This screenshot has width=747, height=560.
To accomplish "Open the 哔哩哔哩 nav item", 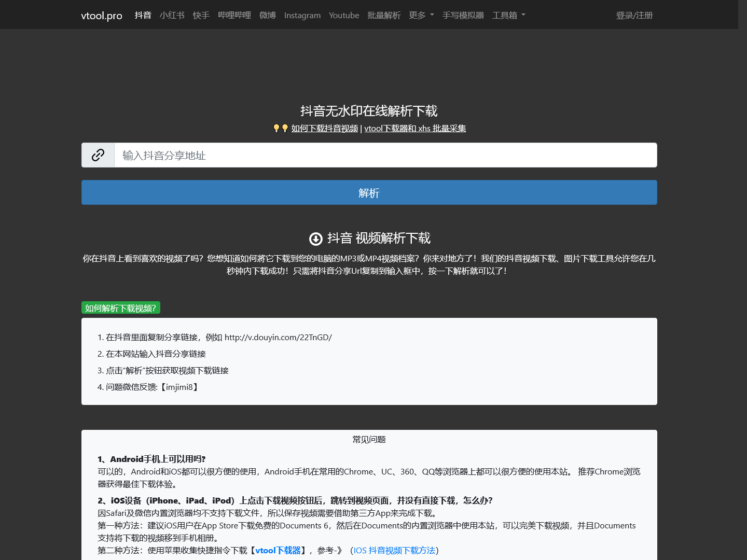I will [x=234, y=15].
